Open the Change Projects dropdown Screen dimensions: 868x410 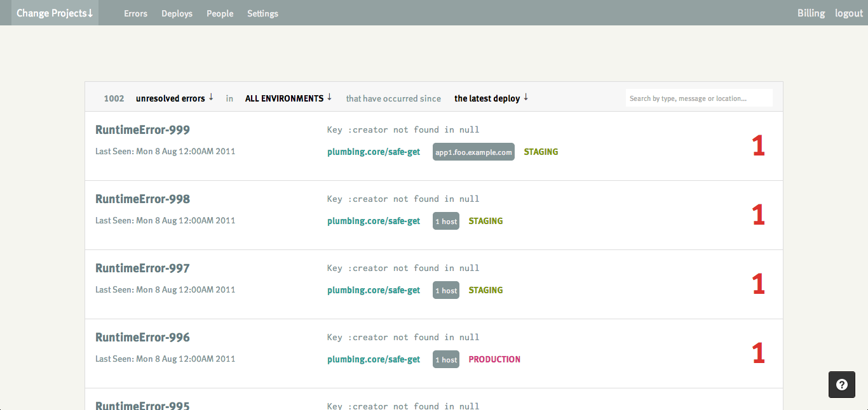point(55,13)
